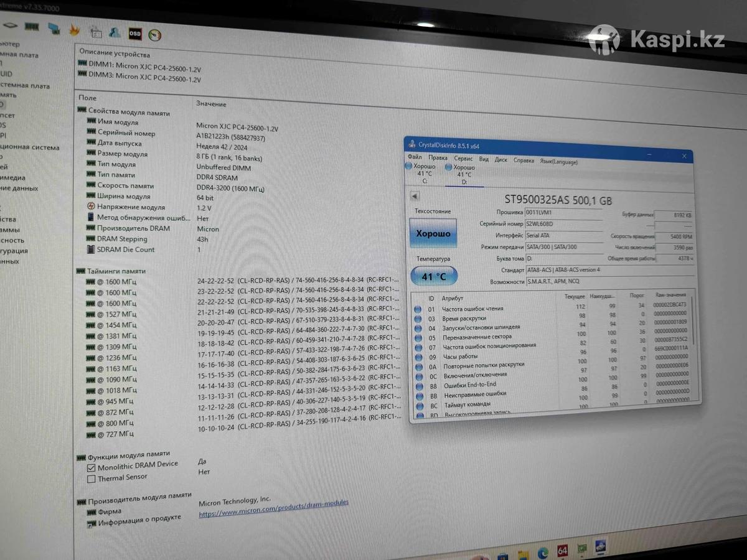Click the CrystalDiskInfo taskbar icon
Image resolution: width=747 pixels, height=560 pixels.
(x=600, y=548)
